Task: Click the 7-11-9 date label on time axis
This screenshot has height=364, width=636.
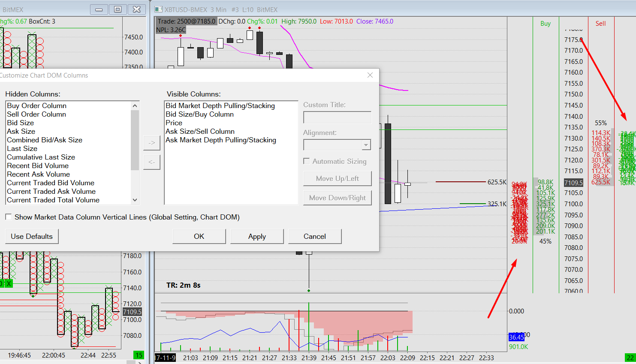Action: pyautogui.click(x=166, y=358)
